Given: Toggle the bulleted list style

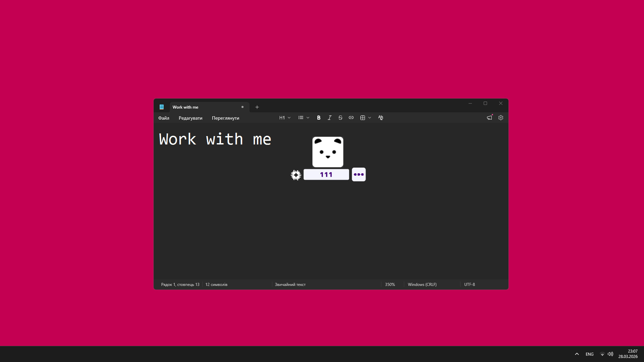Looking at the screenshot, I should (x=301, y=118).
